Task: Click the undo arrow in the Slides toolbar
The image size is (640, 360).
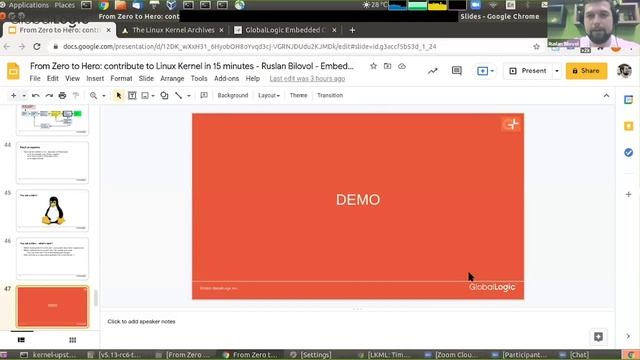Action: (36, 96)
